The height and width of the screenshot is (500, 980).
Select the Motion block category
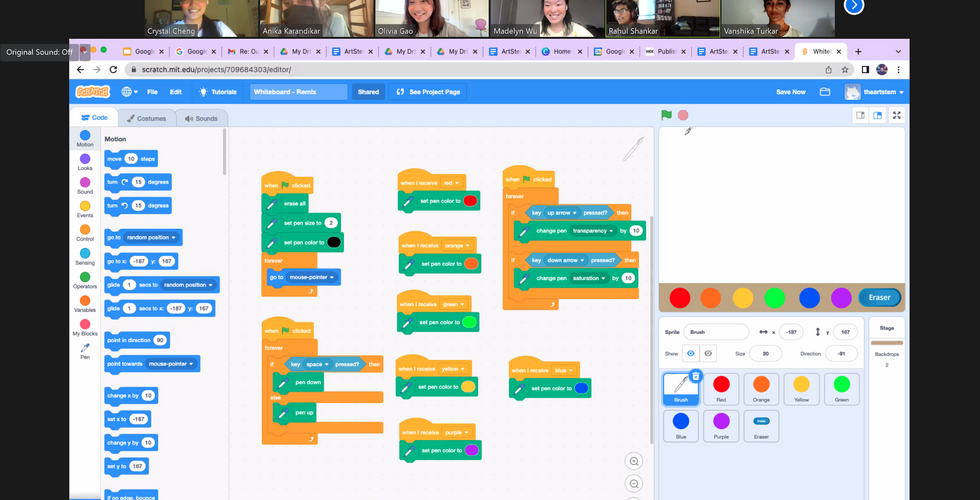pyautogui.click(x=85, y=139)
